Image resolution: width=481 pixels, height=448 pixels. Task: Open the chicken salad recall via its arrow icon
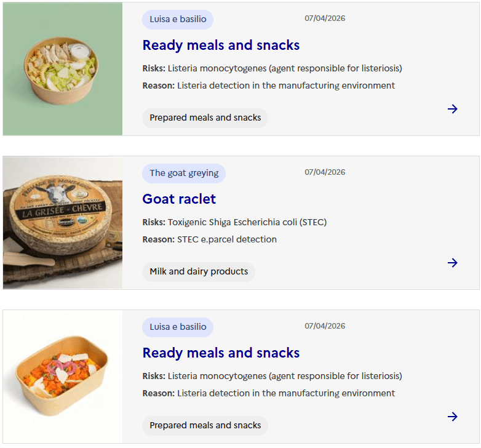pyautogui.click(x=453, y=109)
